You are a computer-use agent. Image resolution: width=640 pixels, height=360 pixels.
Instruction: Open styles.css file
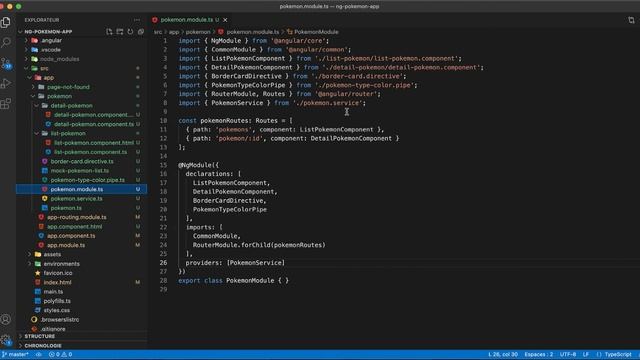(x=56, y=310)
